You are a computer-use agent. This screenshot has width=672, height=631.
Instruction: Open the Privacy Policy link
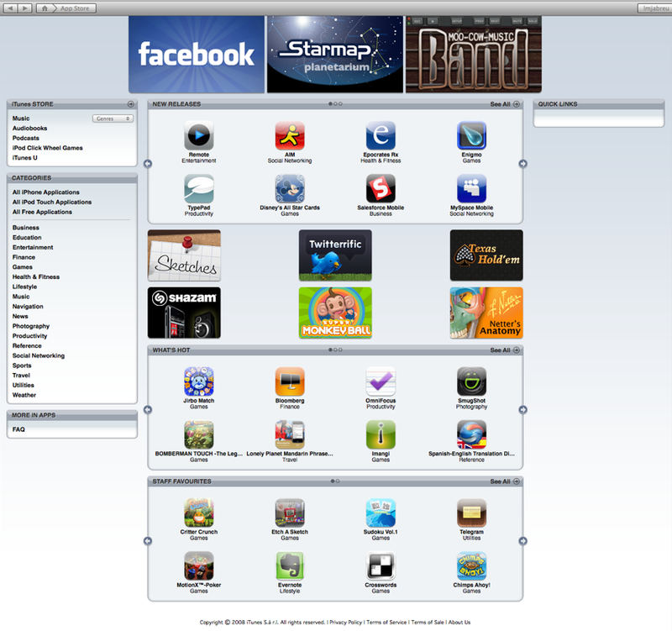click(x=345, y=623)
